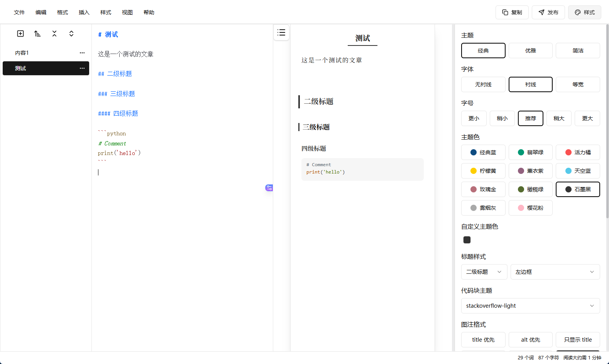Pick 橄榄绿 theme color
The height and width of the screenshot is (364, 609).
(x=531, y=189)
